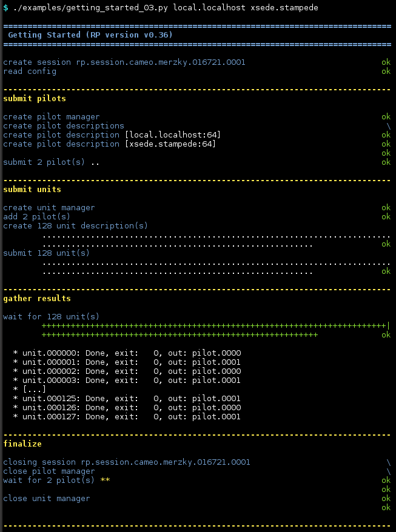Click the 'create pilot manager' line
Image resolution: width=396 pixels, height=532 pixels.
(52, 117)
